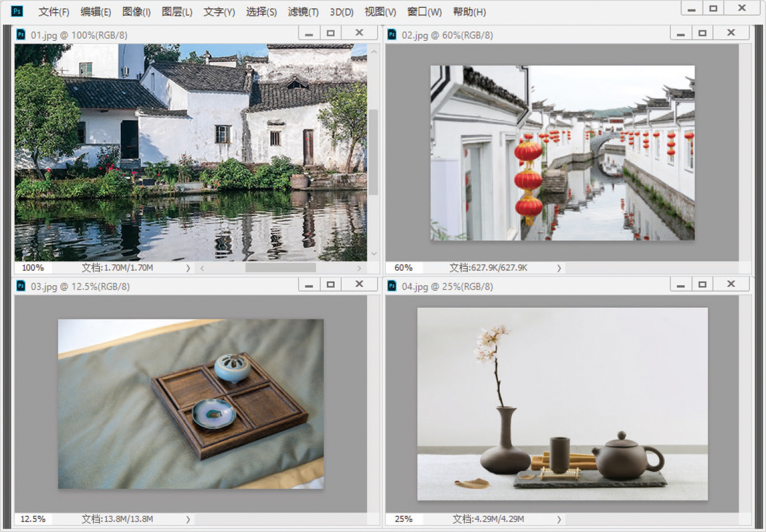Click the teapot and vase image in 04.jpg

(562, 403)
